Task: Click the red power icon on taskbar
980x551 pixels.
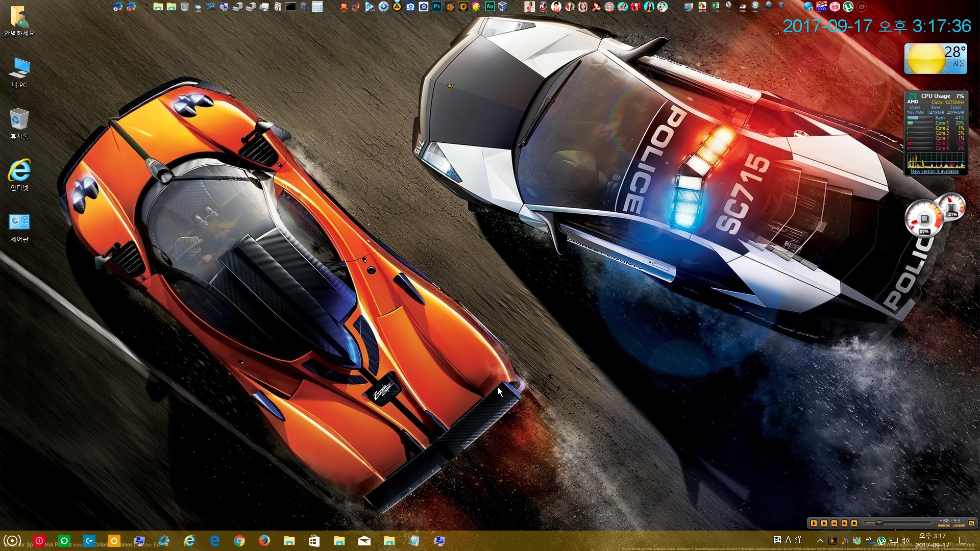Action: (39, 541)
